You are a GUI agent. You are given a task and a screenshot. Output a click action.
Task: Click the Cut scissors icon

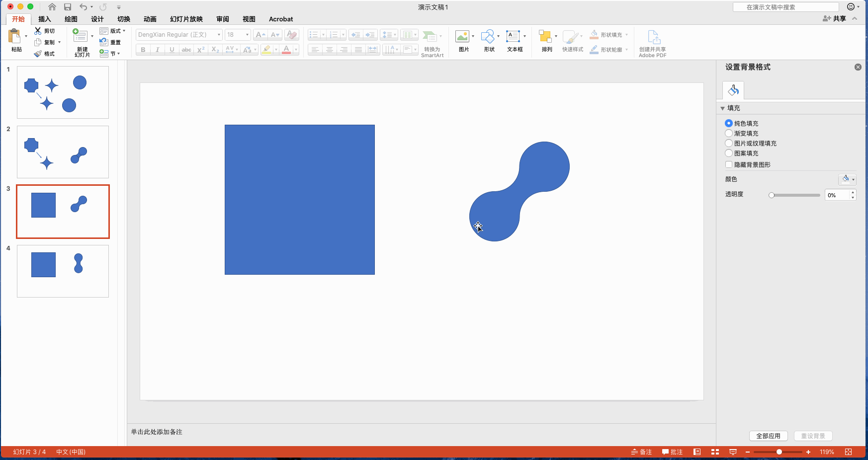pyautogui.click(x=38, y=31)
